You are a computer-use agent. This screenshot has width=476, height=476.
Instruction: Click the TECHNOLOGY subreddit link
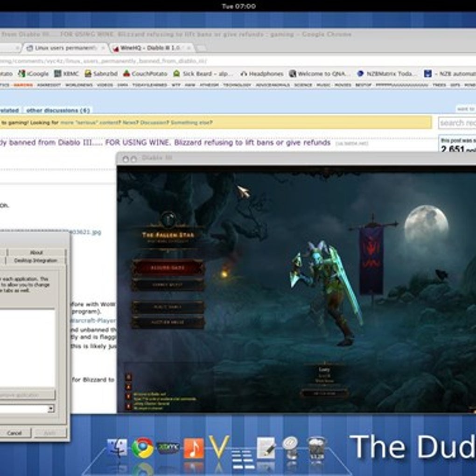point(237,85)
